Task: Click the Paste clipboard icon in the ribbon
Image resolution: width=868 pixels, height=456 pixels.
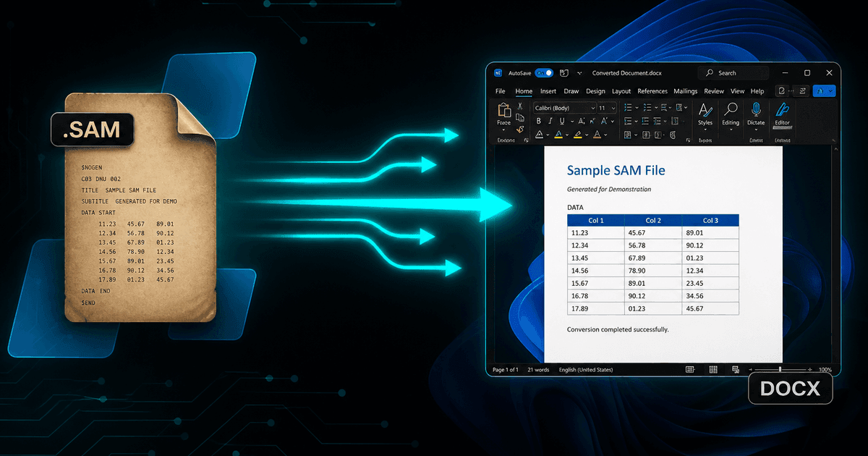Action: point(504,110)
